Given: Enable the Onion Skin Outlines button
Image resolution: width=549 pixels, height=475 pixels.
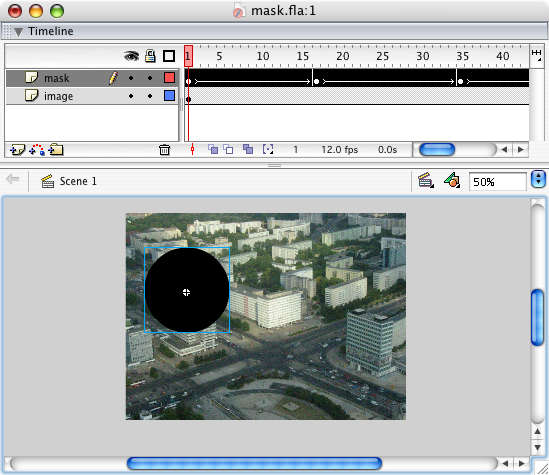Looking at the screenshot, I should (x=228, y=149).
